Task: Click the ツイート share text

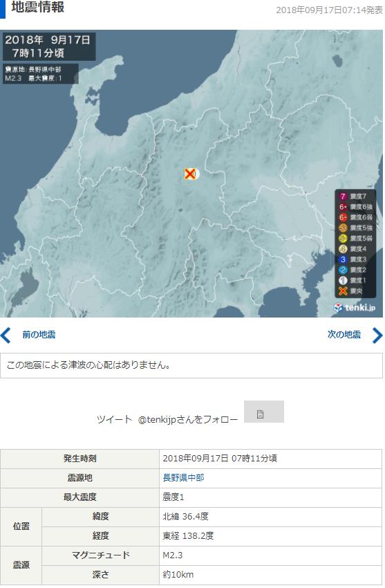Action: coord(114,419)
